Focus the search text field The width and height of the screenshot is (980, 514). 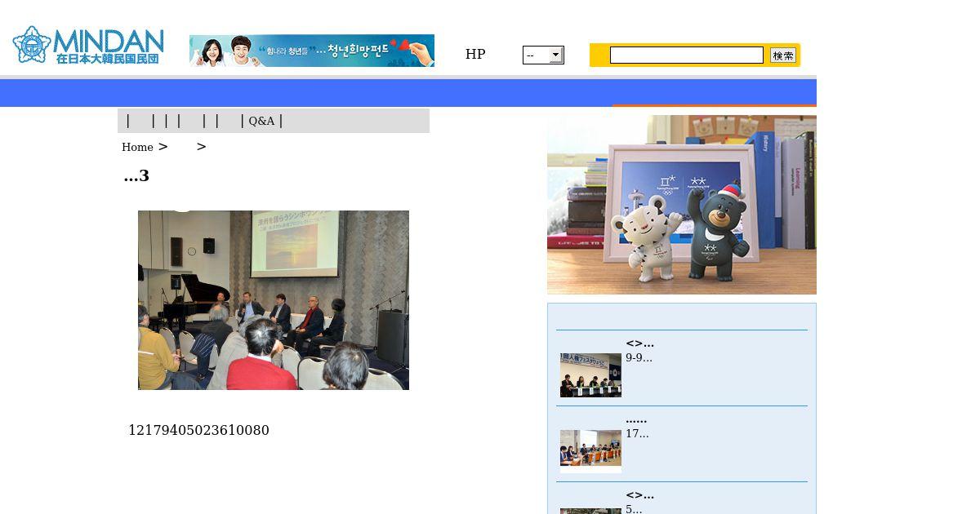pyautogui.click(x=687, y=55)
